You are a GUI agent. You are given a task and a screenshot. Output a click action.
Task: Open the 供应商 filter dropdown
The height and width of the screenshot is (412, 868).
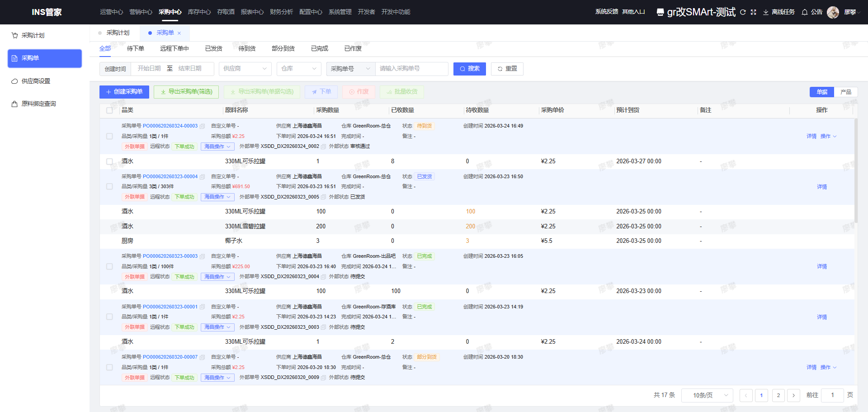(x=245, y=69)
